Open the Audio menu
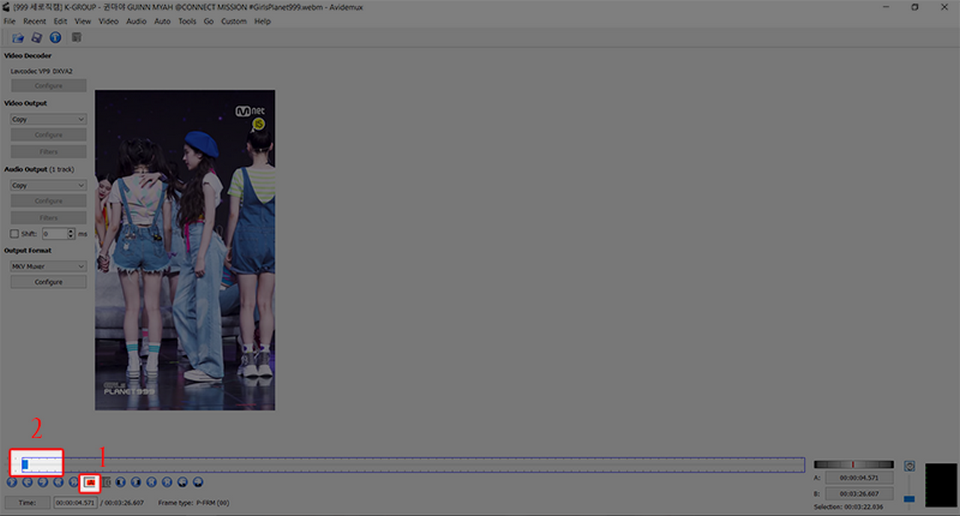Screen dimensions: 960x516 click(136, 21)
